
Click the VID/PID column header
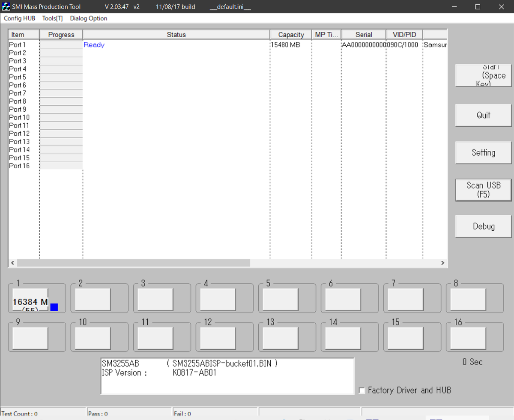click(404, 35)
